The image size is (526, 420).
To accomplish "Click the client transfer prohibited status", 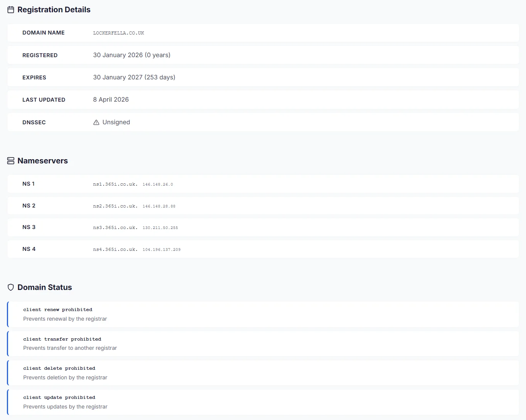I will [62, 339].
